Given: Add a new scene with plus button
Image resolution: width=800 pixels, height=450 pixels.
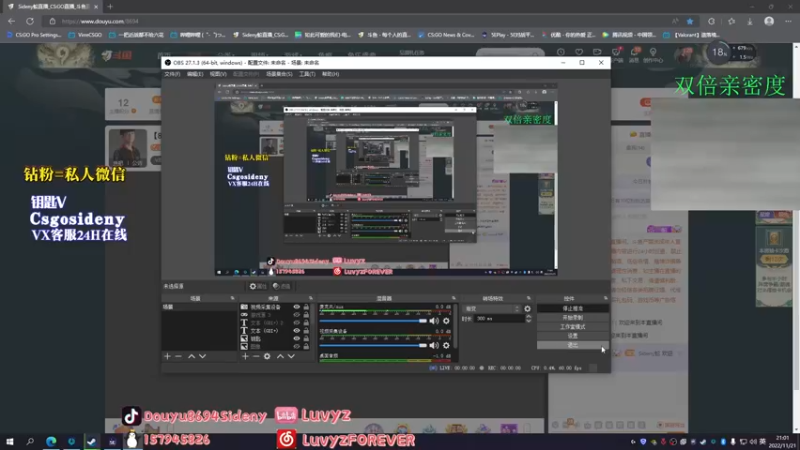Looking at the screenshot, I should [167, 356].
